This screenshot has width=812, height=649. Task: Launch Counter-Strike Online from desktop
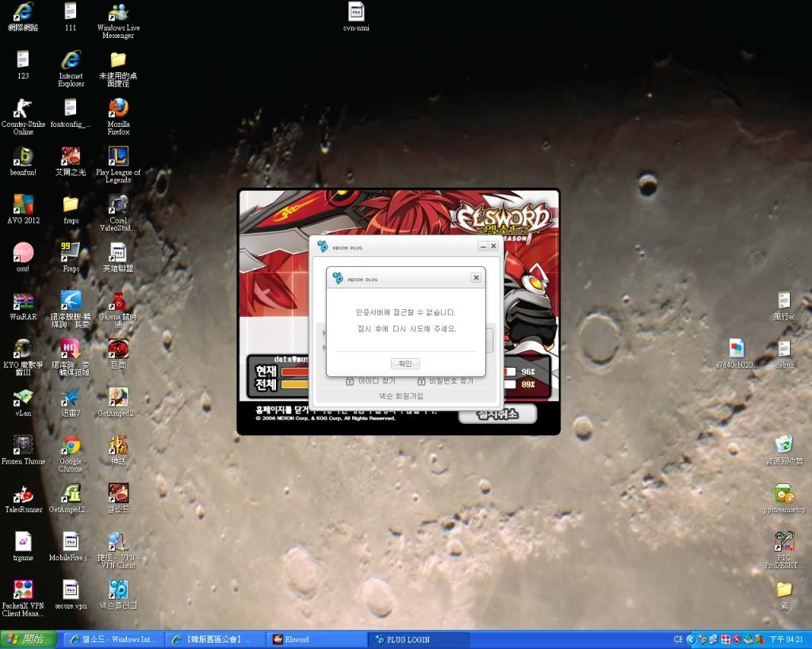[23, 108]
